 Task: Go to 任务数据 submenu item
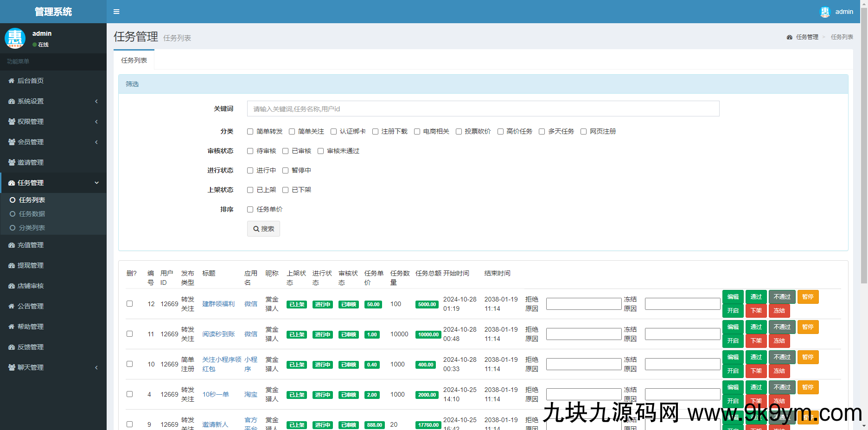pos(32,214)
